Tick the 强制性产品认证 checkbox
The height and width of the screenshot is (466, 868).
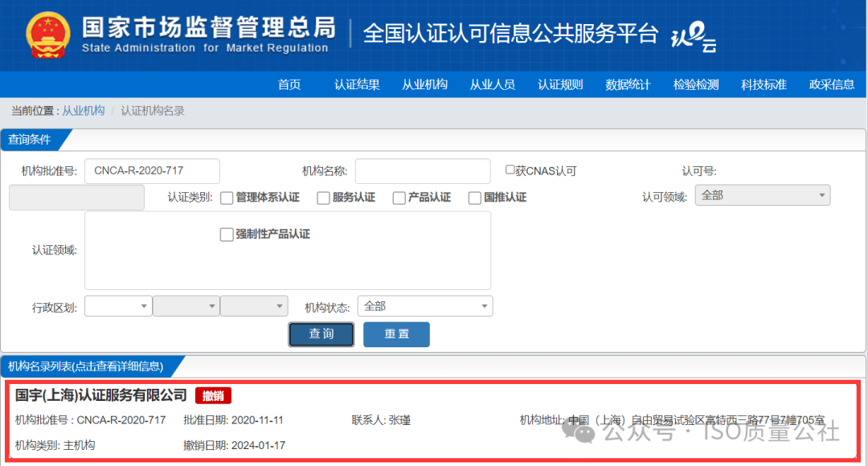click(x=226, y=235)
